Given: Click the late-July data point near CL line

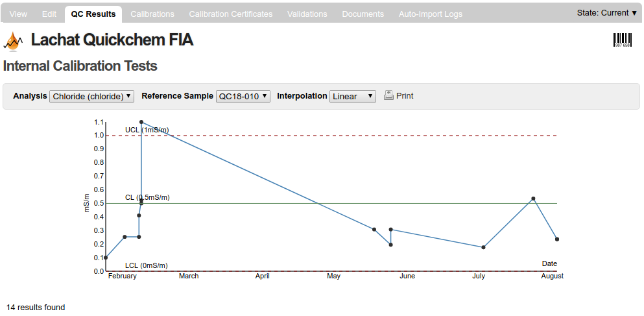Looking at the screenshot, I should tap(533, 199).
